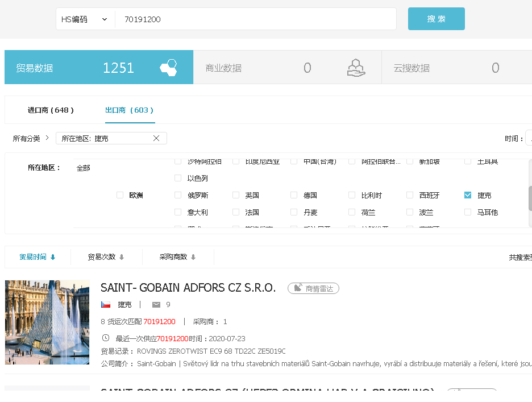Open the Saint-Gobain Louvre thumbnail image
This screenshot has width=532, height=402.
(47, 322)
